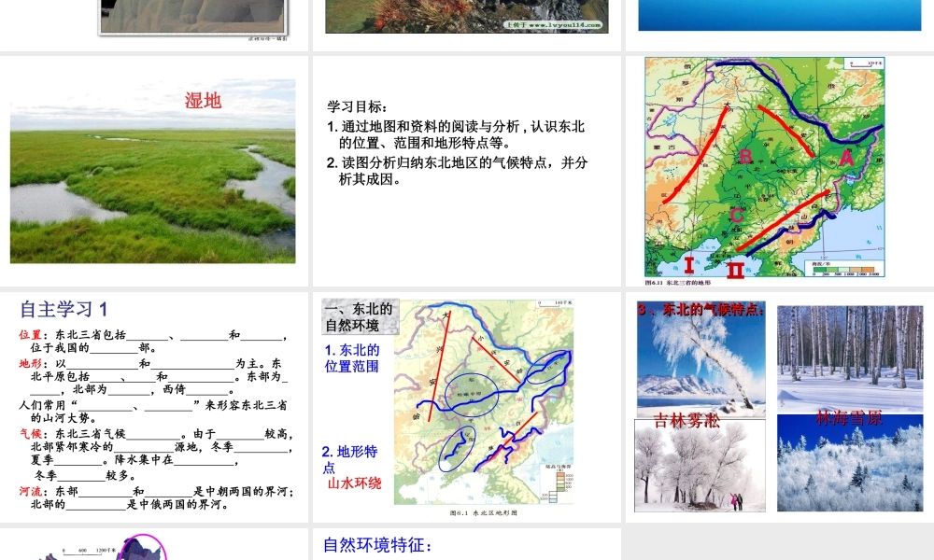Click the birch forest snow photo
934x560 pixels.
[x=850, y=359]
